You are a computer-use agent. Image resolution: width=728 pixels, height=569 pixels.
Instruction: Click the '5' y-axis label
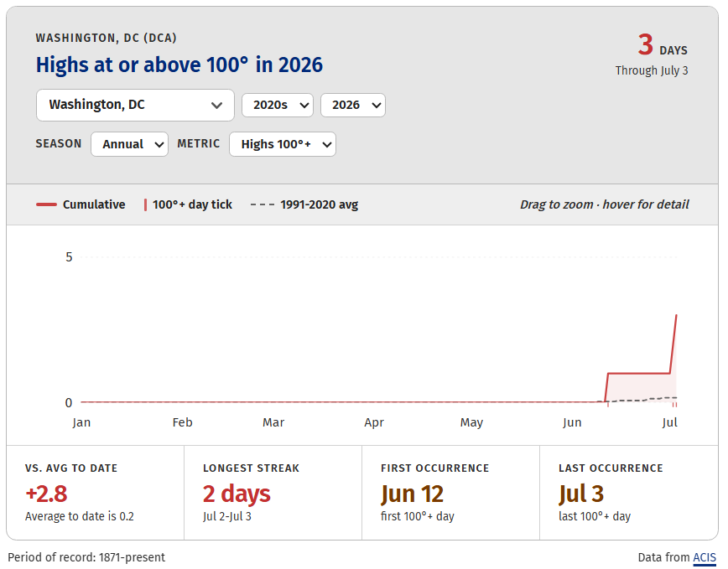[x=69, y=257]
